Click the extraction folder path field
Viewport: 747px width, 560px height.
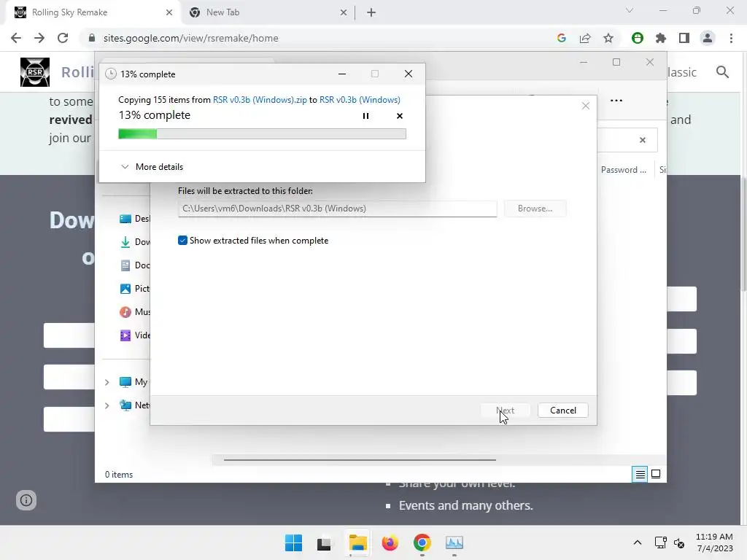pos(337,209)
